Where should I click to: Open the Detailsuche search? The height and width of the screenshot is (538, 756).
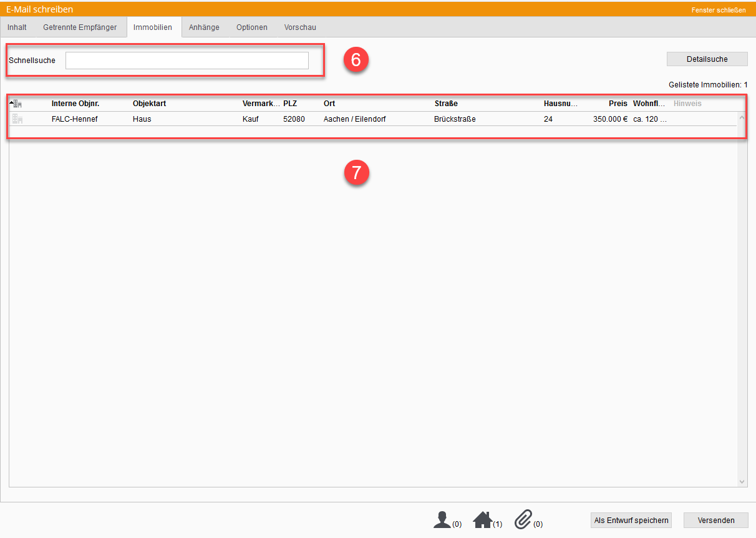pyautogui.click(x=707, y=59)
